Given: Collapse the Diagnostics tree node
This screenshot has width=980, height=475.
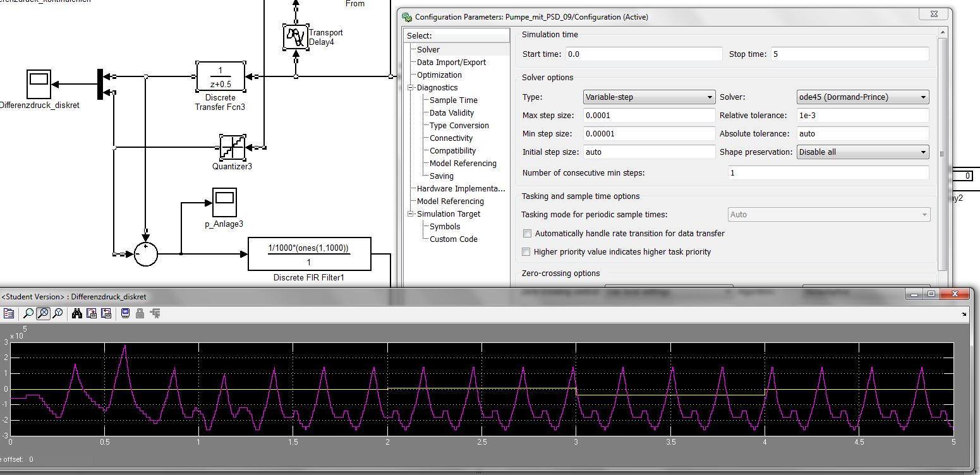Looking at the screenshot, I should click(410, 88).
